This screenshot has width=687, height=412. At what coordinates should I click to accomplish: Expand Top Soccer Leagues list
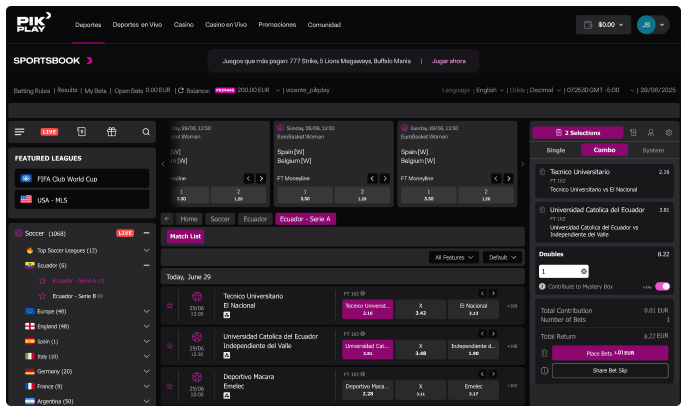click(146, 250)
